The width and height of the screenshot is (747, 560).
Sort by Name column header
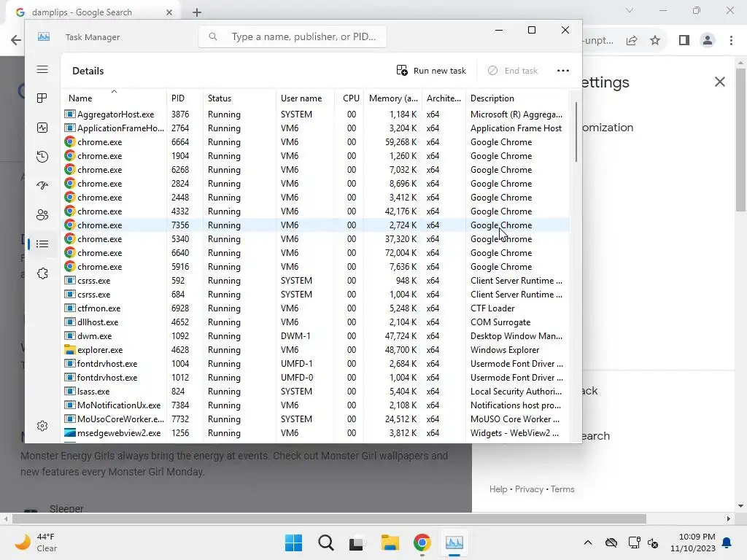tap(114, 98)
